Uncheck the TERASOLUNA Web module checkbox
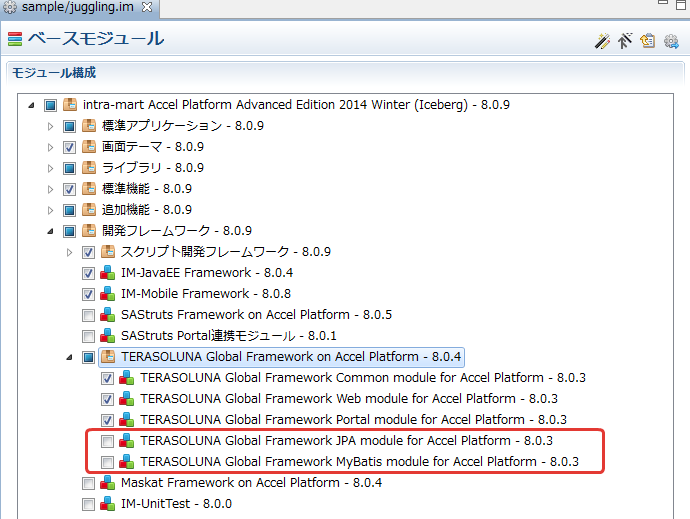 107,399
